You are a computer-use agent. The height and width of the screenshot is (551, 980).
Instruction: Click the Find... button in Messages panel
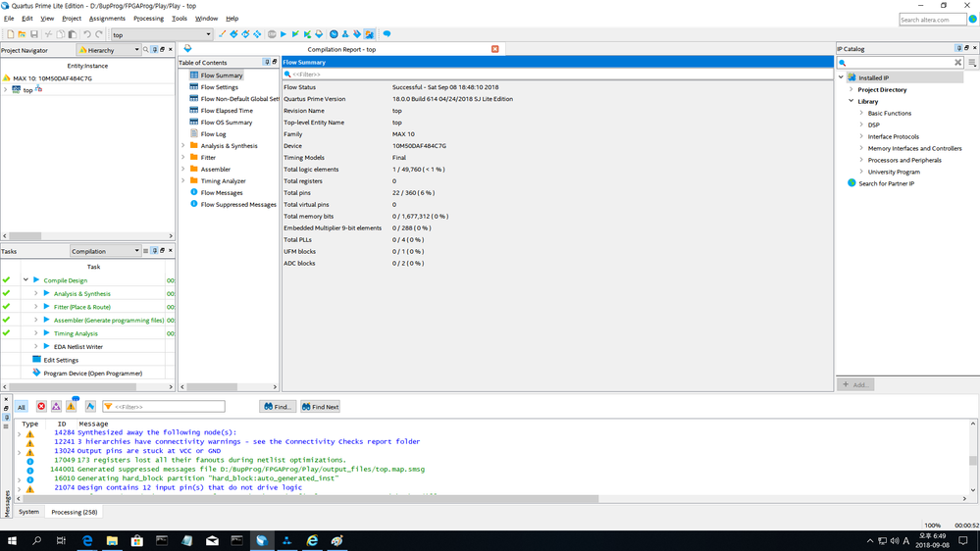point(279,406)
